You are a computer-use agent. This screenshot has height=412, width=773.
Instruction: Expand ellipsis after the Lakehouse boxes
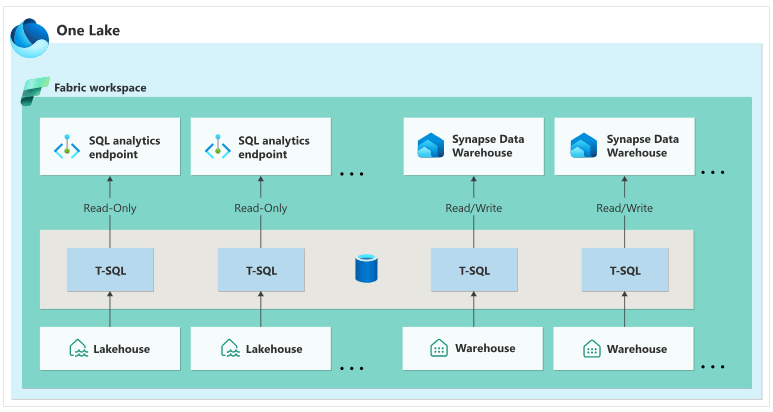(352, 368)
